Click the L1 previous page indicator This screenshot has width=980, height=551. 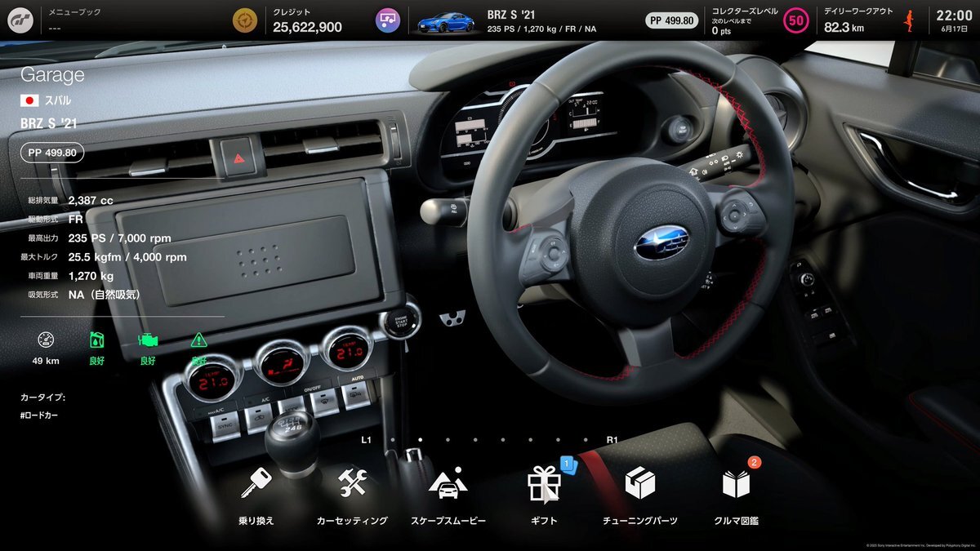[367, 440]
